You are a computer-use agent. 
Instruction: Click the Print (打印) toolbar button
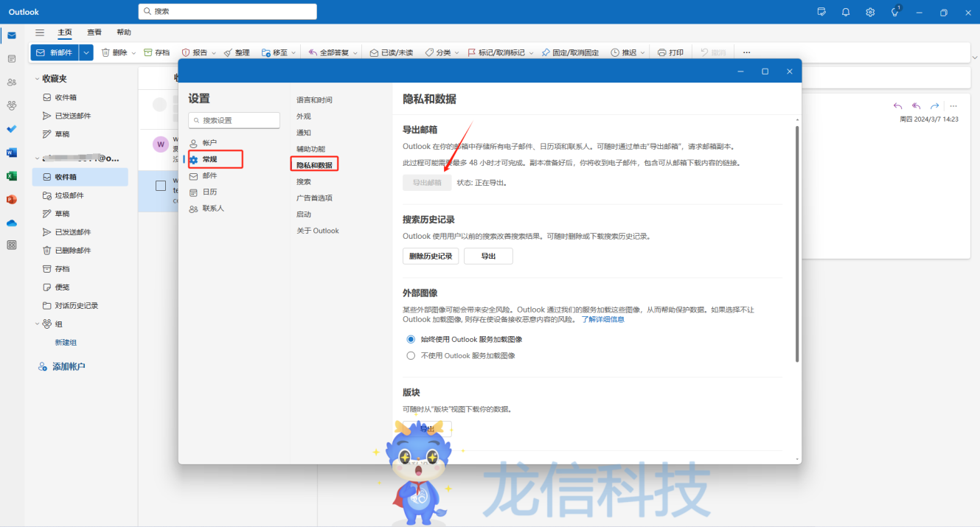pyautogui.click(x=670, y=52)
